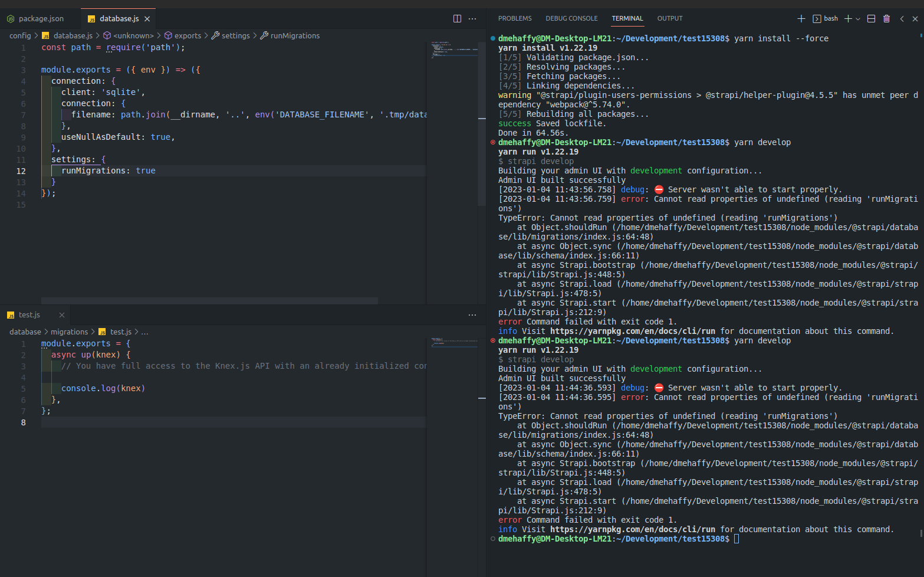Open the ellipsis menu above test.js editor

(472, 314)
